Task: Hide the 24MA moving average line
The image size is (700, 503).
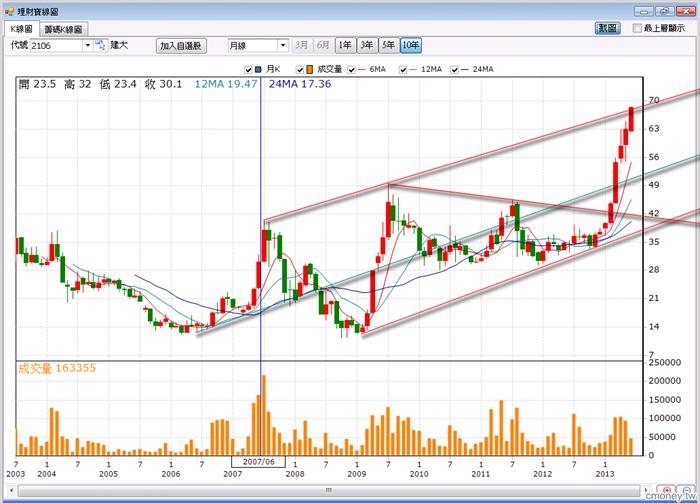Action: [x=454, y=69]
